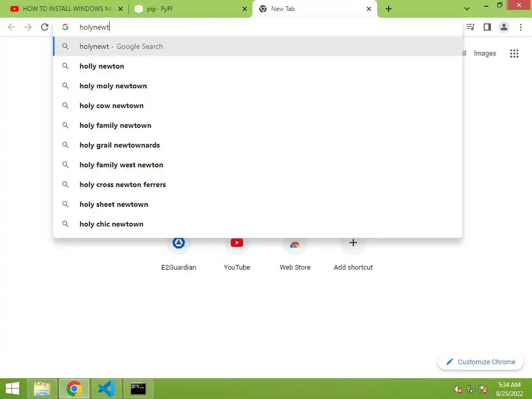This screenshot has height=399, width=532.
Task: Close the YouTube Windows ME tab
Action: [121, 9]
